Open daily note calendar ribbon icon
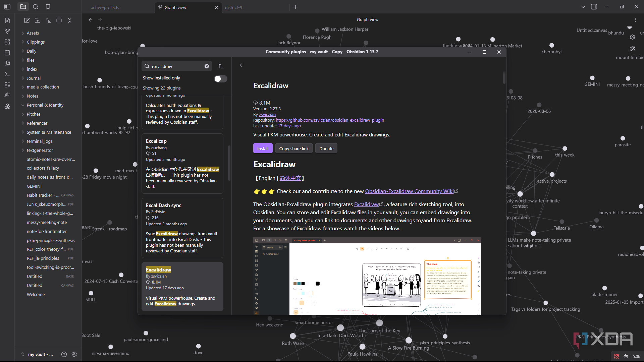 point(7,53)
